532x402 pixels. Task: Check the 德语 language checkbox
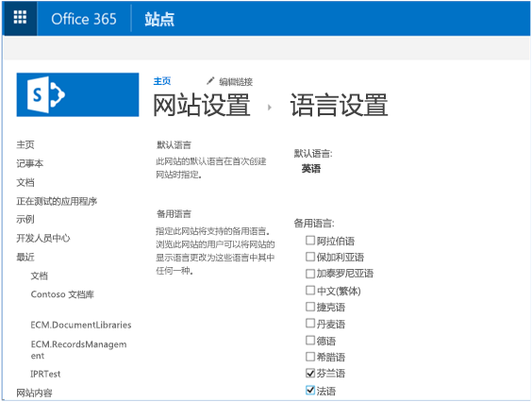310,340
